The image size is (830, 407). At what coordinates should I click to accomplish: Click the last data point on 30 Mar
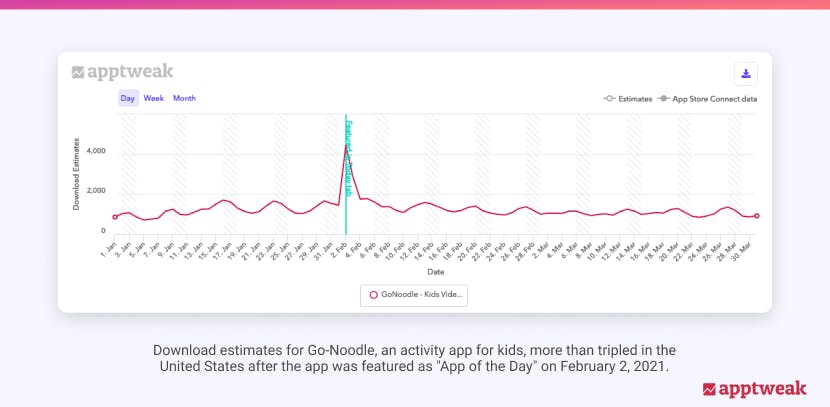[x=756, y=216]
